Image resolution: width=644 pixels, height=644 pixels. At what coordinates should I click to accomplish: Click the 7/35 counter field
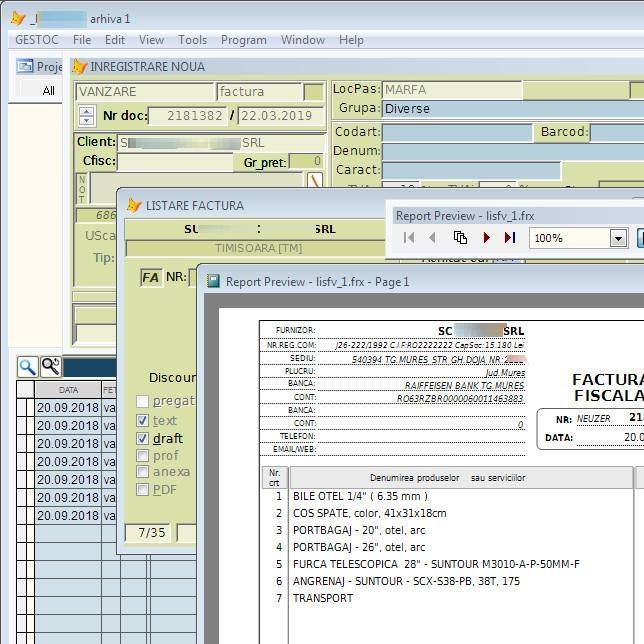pos(148,532)
